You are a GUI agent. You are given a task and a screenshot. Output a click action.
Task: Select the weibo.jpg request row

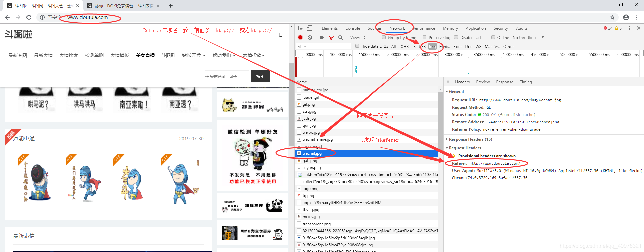[367, 132]
